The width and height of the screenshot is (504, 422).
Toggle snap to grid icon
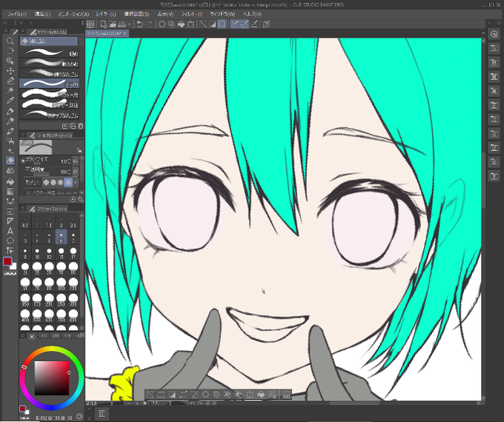pos(254,24)
